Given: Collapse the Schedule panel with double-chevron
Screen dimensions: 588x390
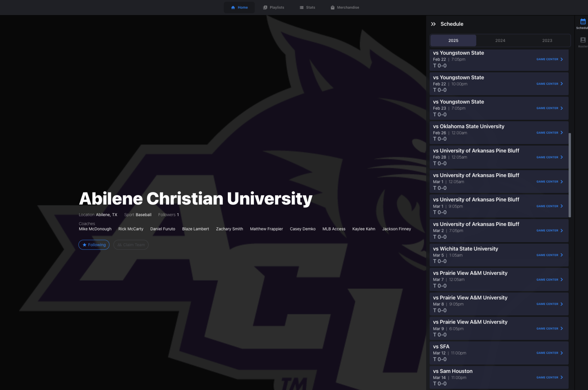Looking at the screenshot, I should (x=433, y=24).
